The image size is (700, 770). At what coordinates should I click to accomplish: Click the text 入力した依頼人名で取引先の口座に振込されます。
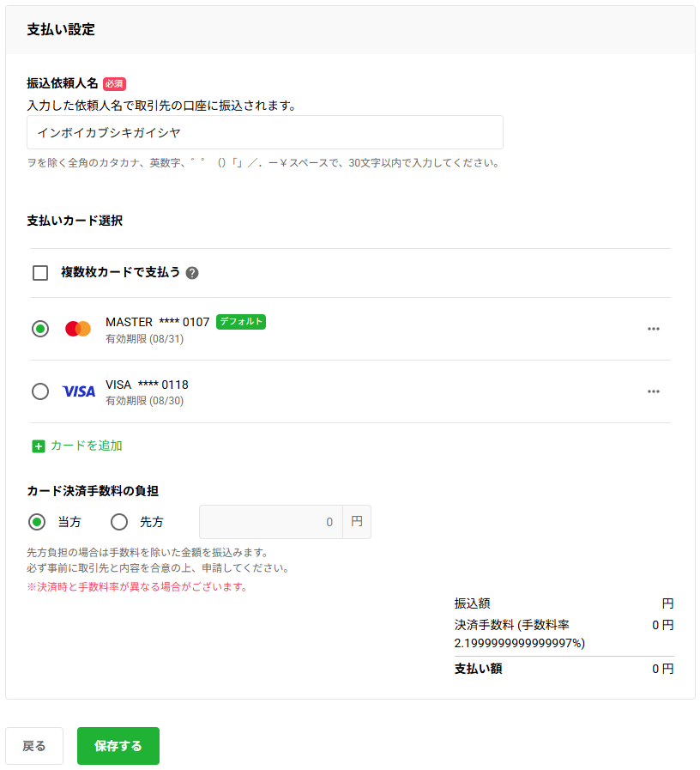tap(162, 106)
